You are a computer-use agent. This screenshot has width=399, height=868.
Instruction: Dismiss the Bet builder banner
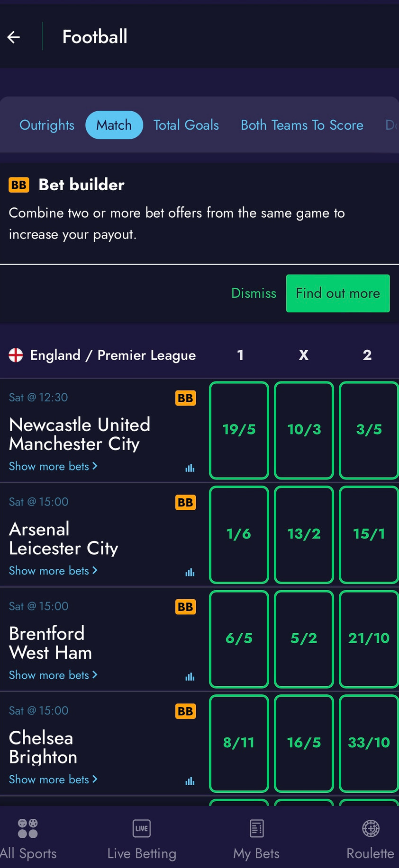254,293
